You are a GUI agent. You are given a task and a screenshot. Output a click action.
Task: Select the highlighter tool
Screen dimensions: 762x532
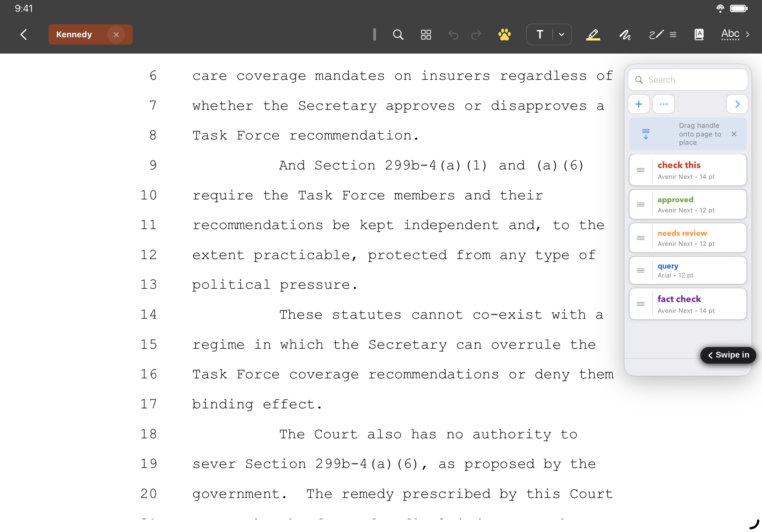click(593, 34)
